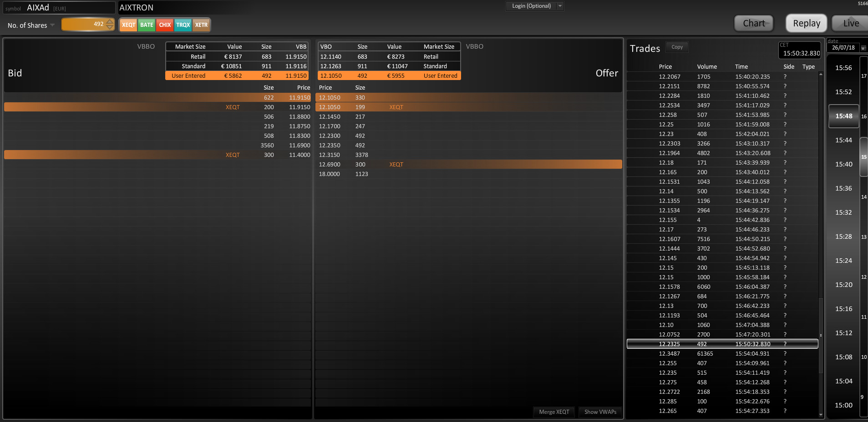The width and height of the screenshot is (868, 422).
Task: Select the highlighted trade at 15:50:32.830
Action: click(722, 344)
